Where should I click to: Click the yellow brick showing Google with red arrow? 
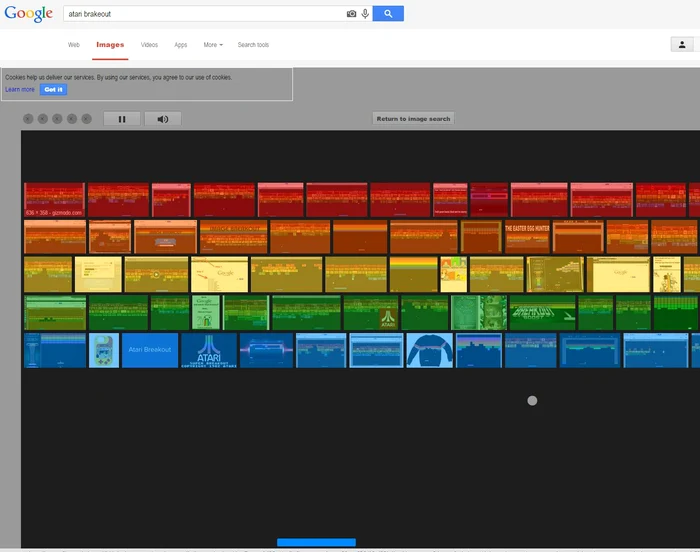coord(219,275)
